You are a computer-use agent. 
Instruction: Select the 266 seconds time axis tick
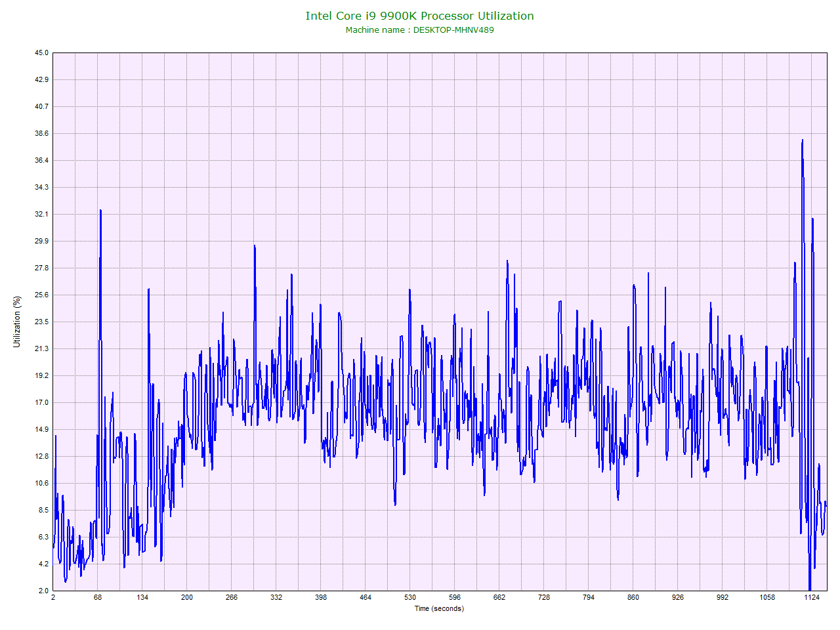pos(232,597)
